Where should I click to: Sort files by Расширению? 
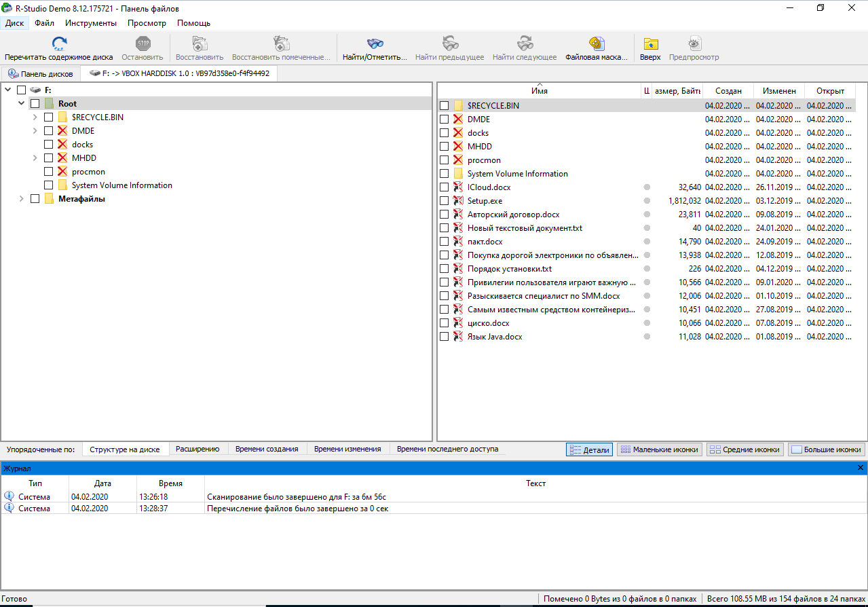(x=197, y=449)
